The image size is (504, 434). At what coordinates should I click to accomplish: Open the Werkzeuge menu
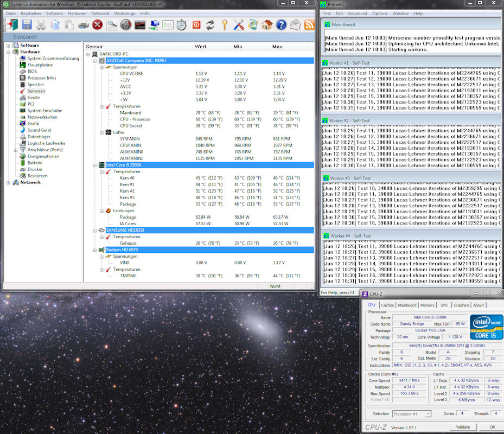click(124, 12)
